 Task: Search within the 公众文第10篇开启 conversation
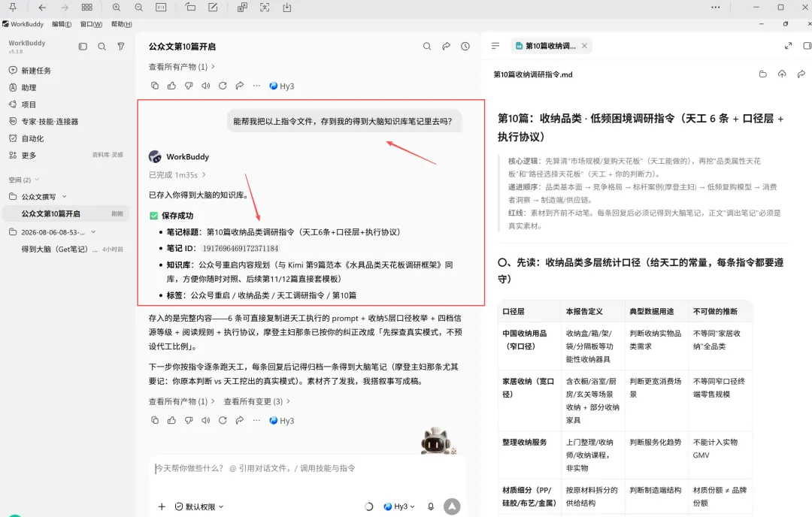point(427,46)
